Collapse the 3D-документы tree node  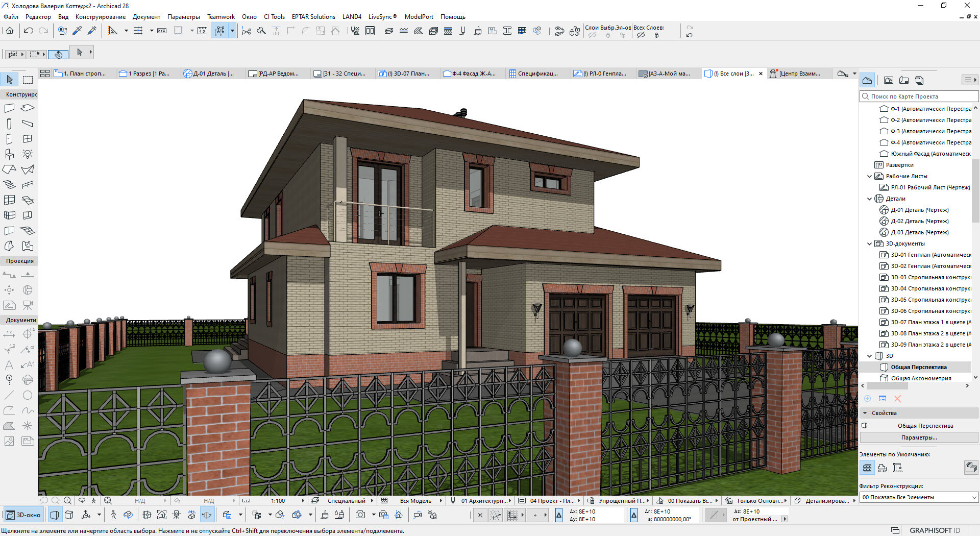coord(870,243)
